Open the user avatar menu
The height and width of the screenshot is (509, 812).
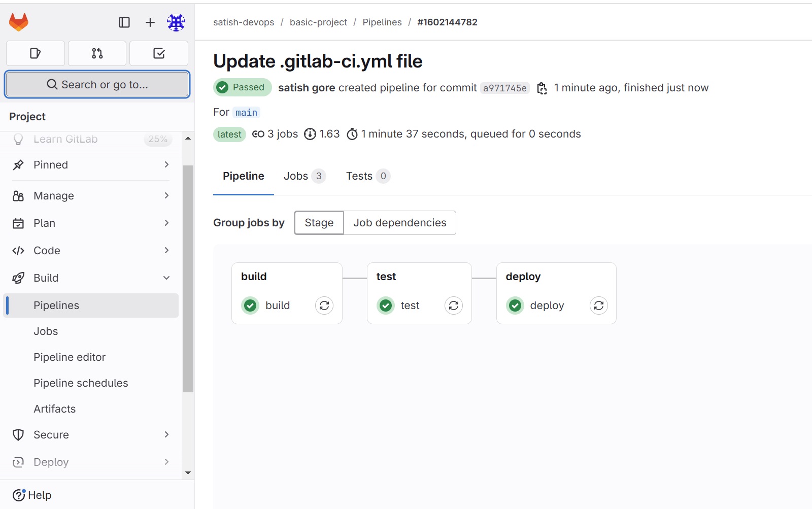click(x=176, y=22)
